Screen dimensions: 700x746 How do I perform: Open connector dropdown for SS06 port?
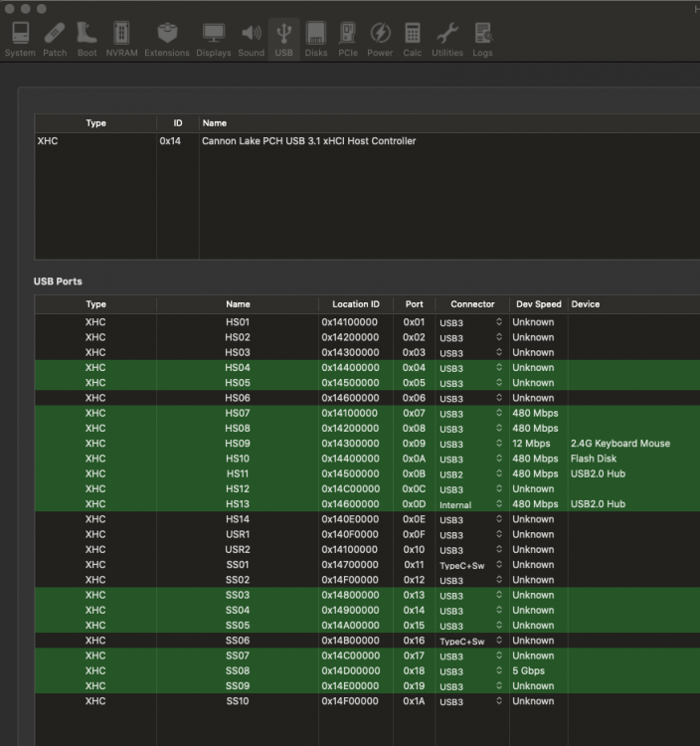click(470, 641)
